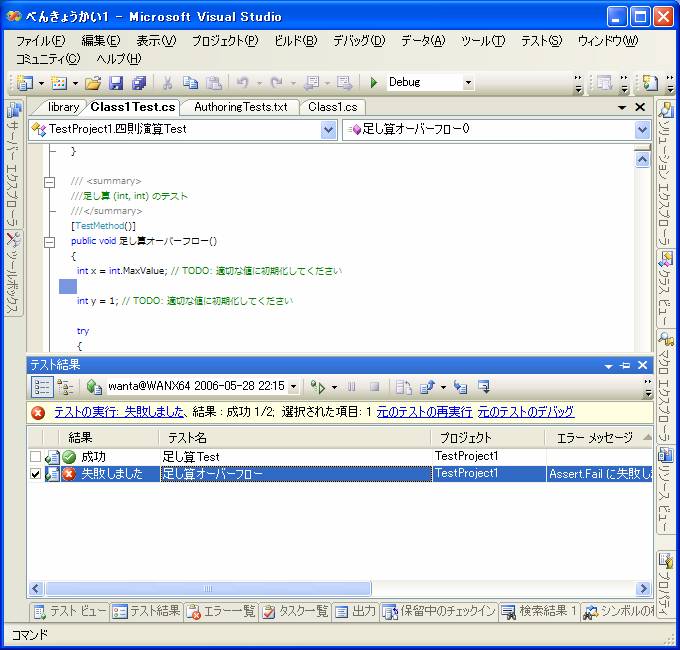Viewport: 680px width, 650px height.
Task: Click the Open File folder icon
Action: click(93, 83)
